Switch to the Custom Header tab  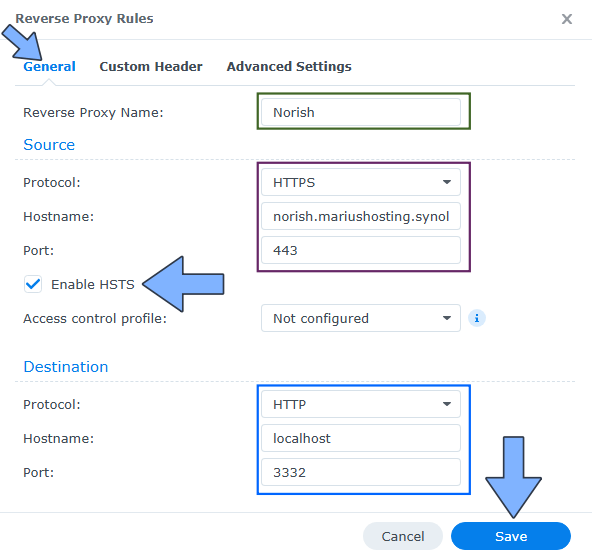point(151,66)
